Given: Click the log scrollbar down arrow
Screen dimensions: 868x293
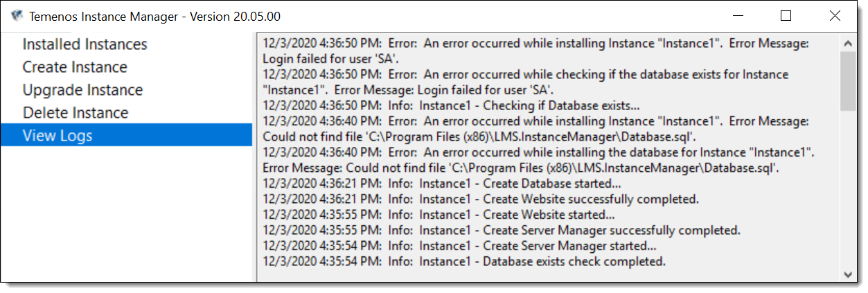Looking at the screenshot, I should [848, 274].
